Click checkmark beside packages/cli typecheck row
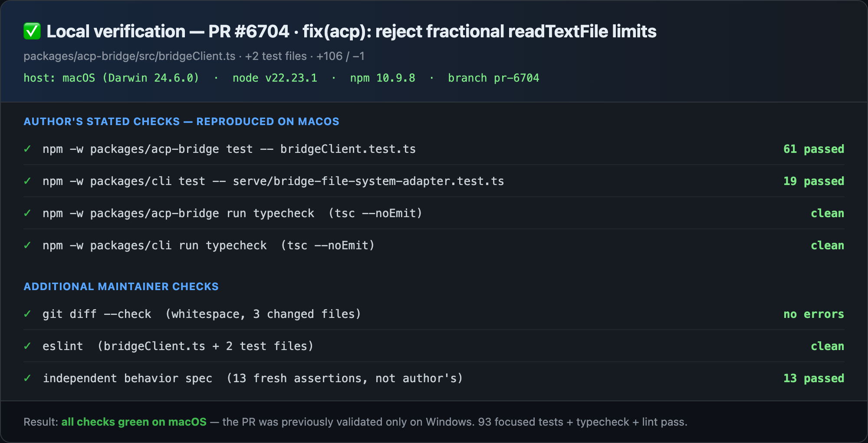 point(27,245)
